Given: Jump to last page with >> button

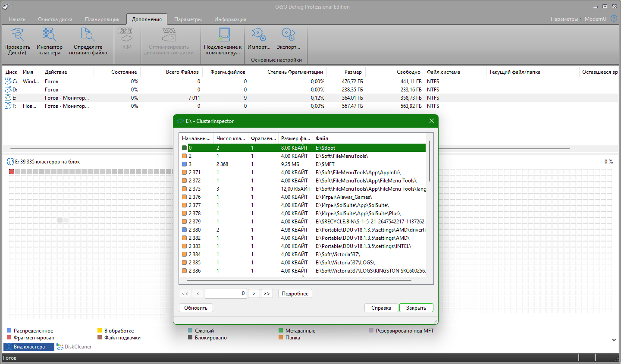Looking at the screenshot, I should [267, 294].
